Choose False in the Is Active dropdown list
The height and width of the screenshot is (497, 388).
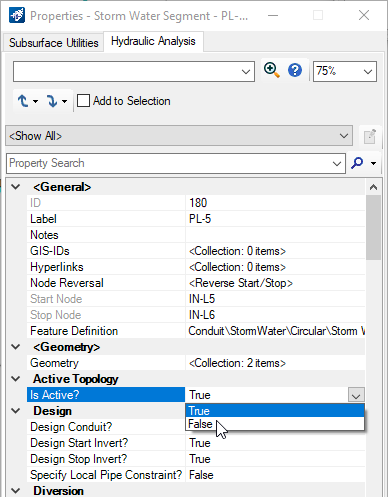click(275, 424)
